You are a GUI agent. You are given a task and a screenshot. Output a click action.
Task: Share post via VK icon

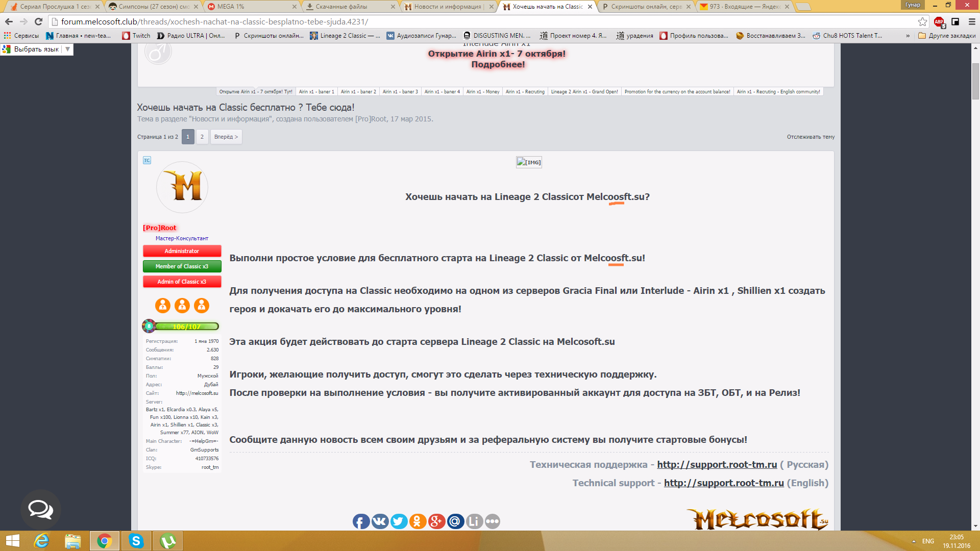click(380, 521)
